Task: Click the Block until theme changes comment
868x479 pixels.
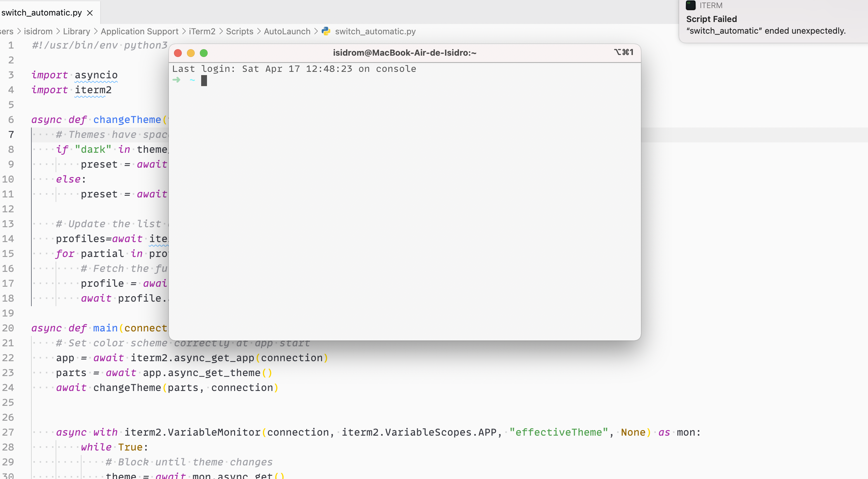Action: pos(189,462)
